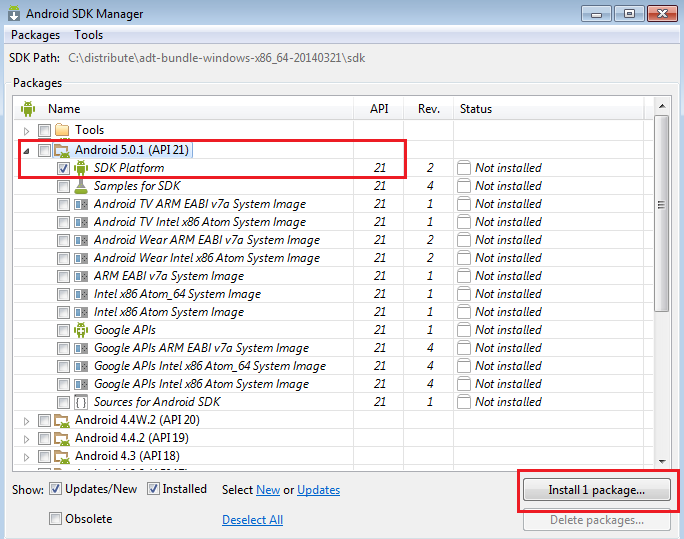Click the Status column header
This screenshot has height=539, width=684.
coord(549,109)
